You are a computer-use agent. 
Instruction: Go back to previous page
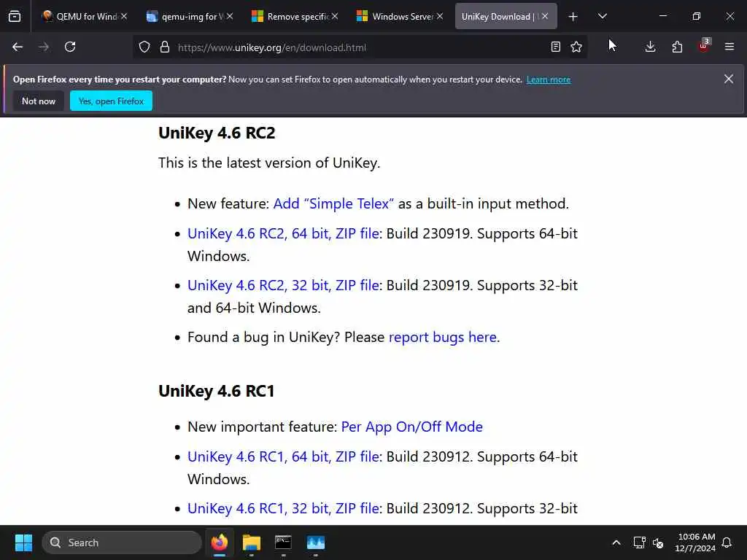pyautogui.click(x=18, y=47)
